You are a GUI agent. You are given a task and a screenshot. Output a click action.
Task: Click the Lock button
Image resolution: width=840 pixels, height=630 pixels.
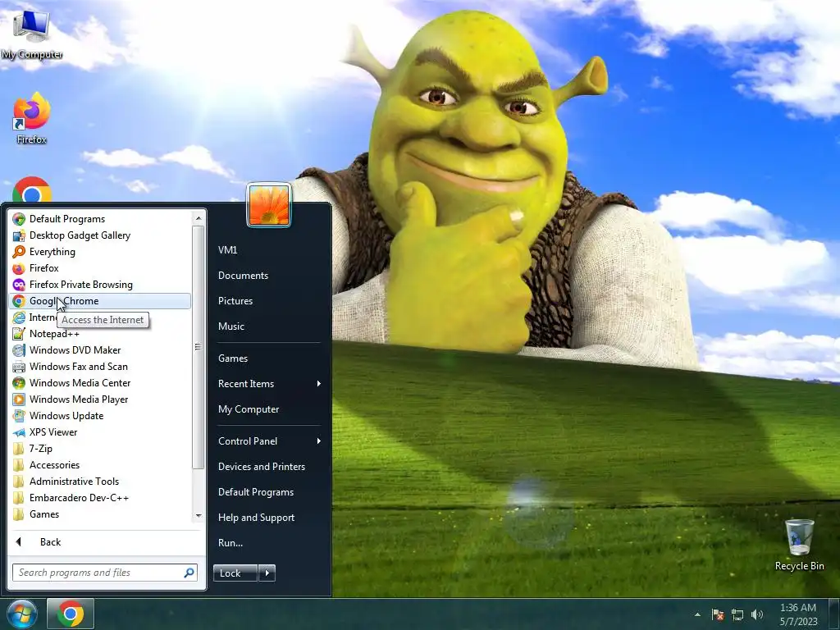point(235,573)
